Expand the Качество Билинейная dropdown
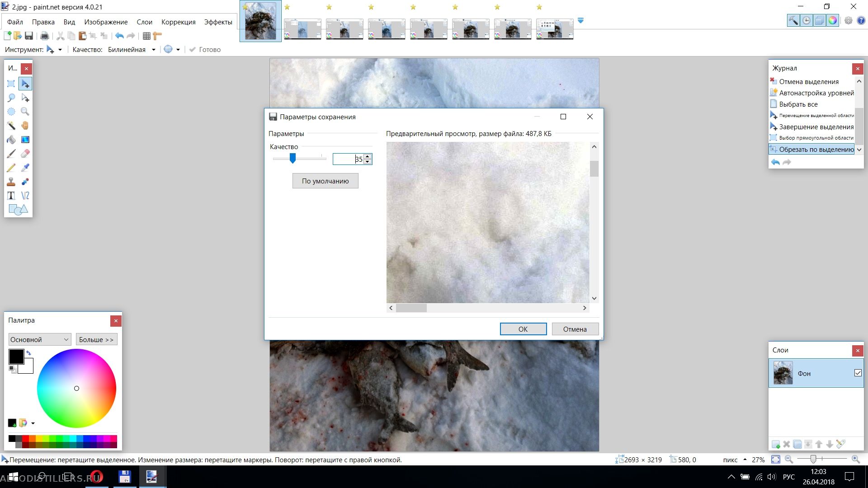Viewport: 868px width, 488px height. (x=153, y=50)
